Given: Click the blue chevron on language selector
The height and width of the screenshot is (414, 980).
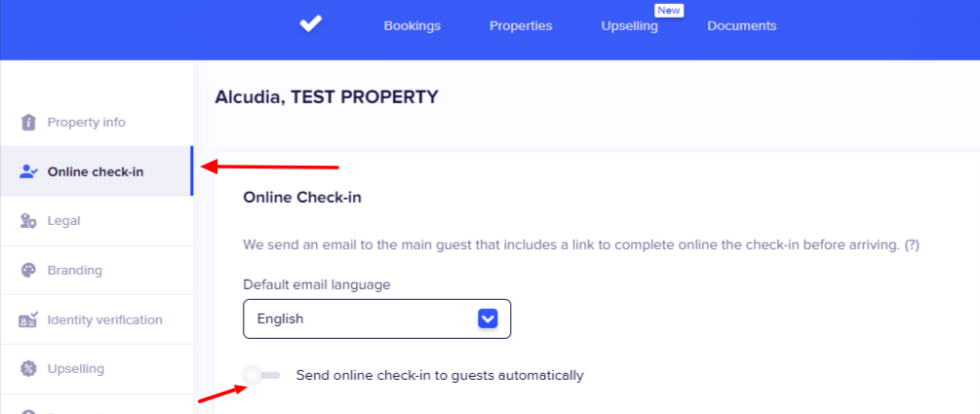Looking at the screenshot, I should pyautogui.click(x=489, y=319).
